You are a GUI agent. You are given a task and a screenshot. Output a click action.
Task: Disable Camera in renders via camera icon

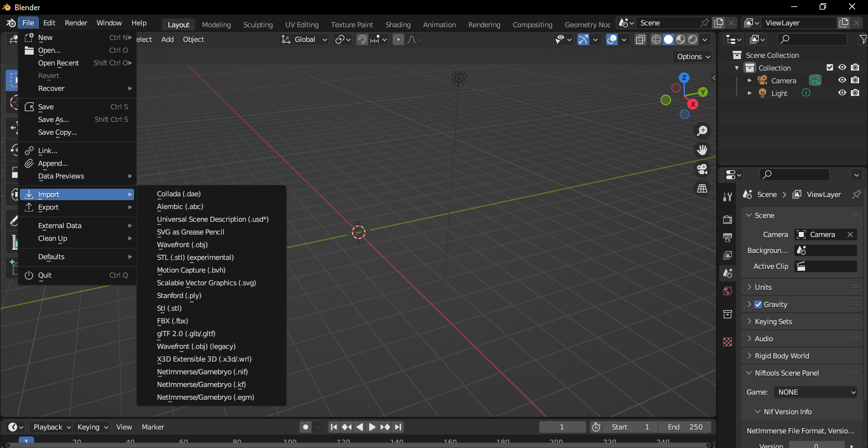tap(855, 80)
